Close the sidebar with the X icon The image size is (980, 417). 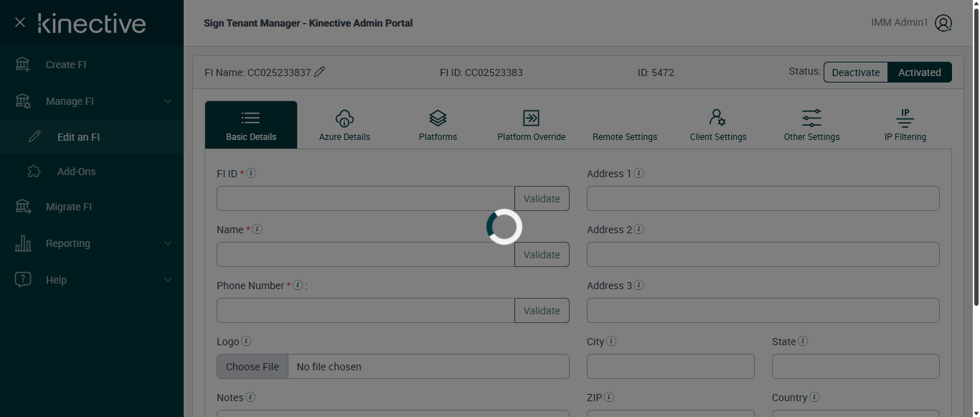(x=20, y=23)
